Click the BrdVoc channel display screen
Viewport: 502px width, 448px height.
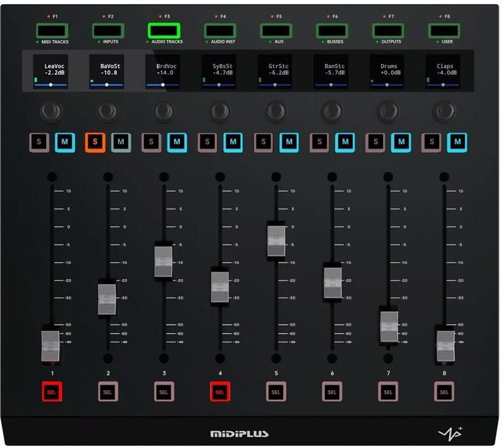pyautogui.click(x=163, y=71)
